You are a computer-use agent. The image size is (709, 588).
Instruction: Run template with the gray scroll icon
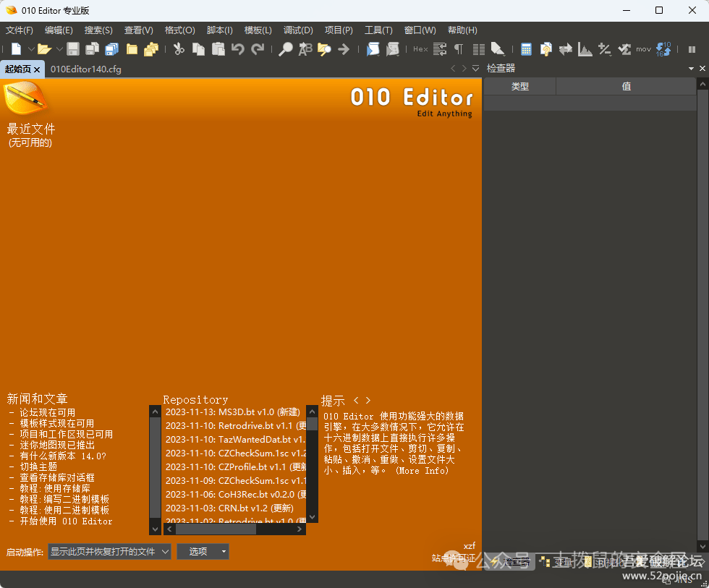pyautogui.click(x=392, y=48)
